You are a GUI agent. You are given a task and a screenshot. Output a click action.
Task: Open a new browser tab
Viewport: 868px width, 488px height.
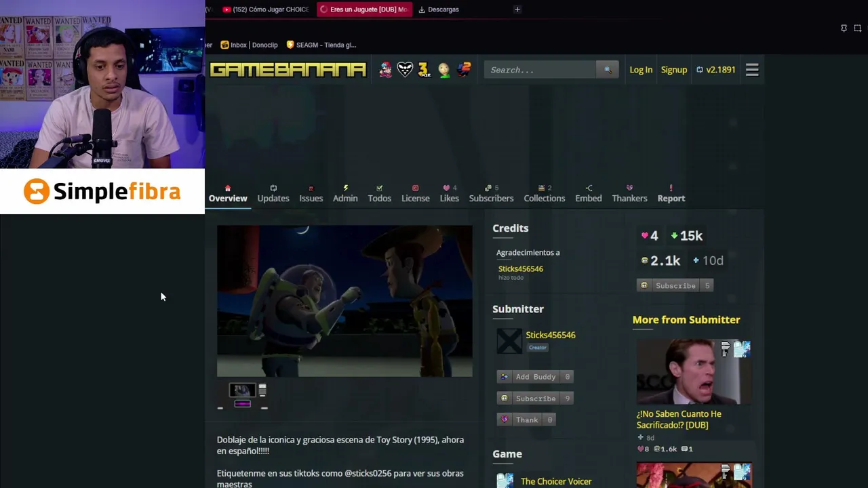[517, 9]
